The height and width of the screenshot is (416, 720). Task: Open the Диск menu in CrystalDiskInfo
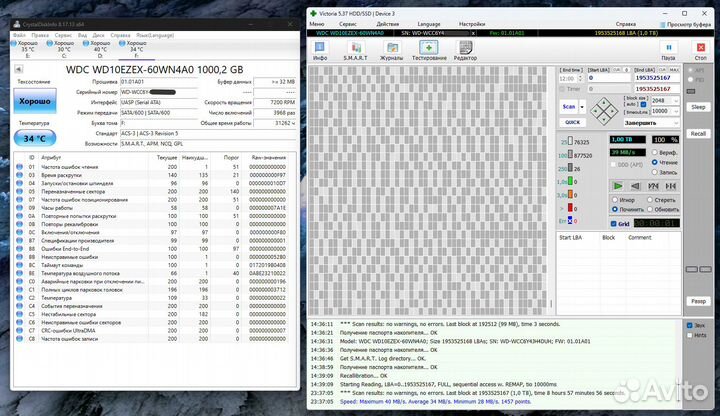pos(97,34)
